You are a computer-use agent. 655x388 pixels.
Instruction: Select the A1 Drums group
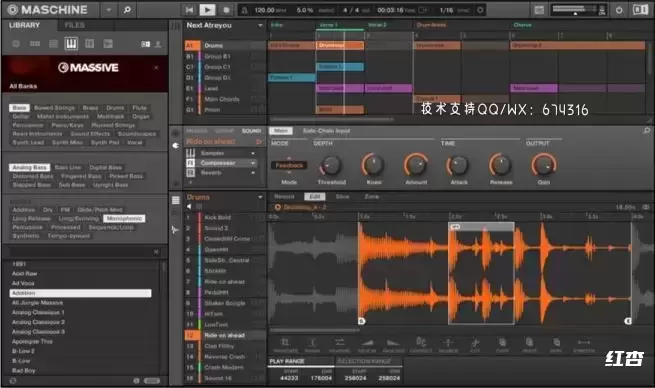[225, 45]
